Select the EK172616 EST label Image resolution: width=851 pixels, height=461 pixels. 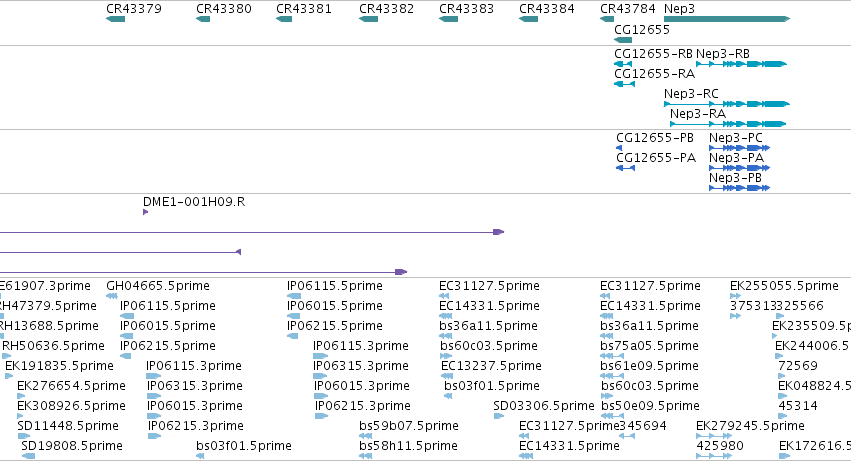click(815, 446)
